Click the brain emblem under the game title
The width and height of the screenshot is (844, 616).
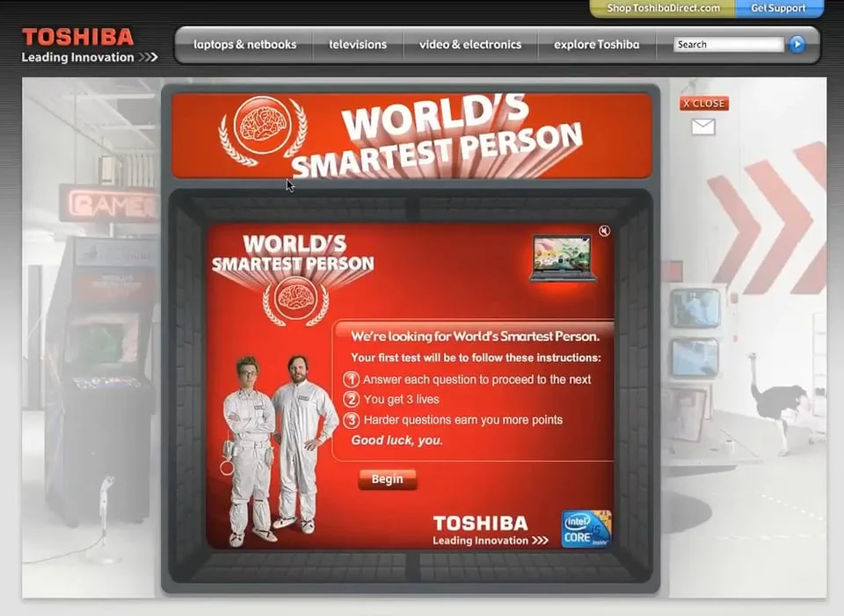coord(295,301)
